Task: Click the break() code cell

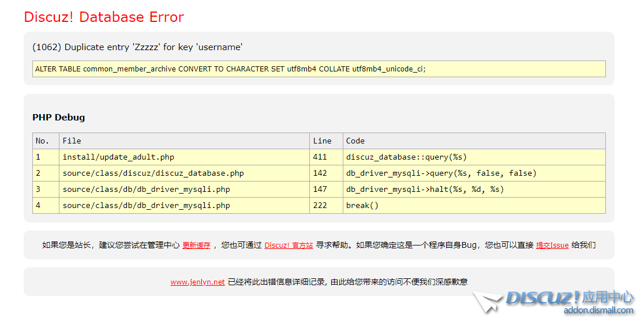Action: pyautogui.click(x=474, y=206)
